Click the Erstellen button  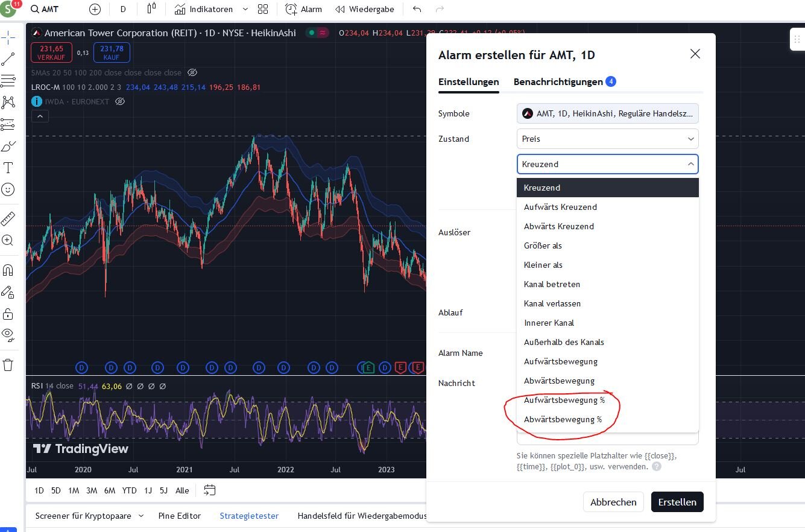(677, 502)
